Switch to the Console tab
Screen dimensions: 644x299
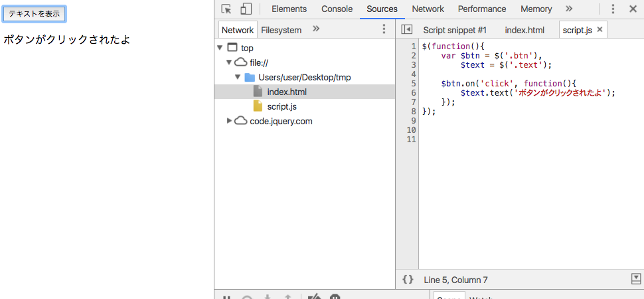click(337, 9)
